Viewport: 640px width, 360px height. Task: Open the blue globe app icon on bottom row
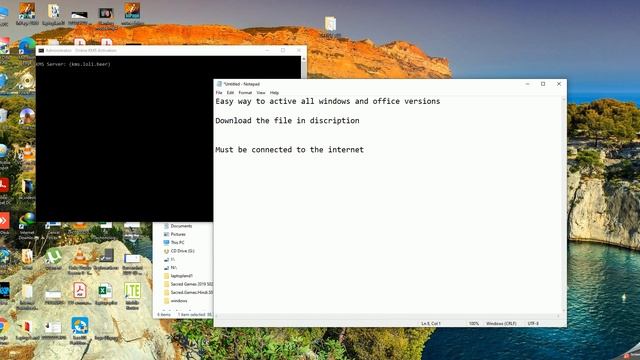point(80,325)
